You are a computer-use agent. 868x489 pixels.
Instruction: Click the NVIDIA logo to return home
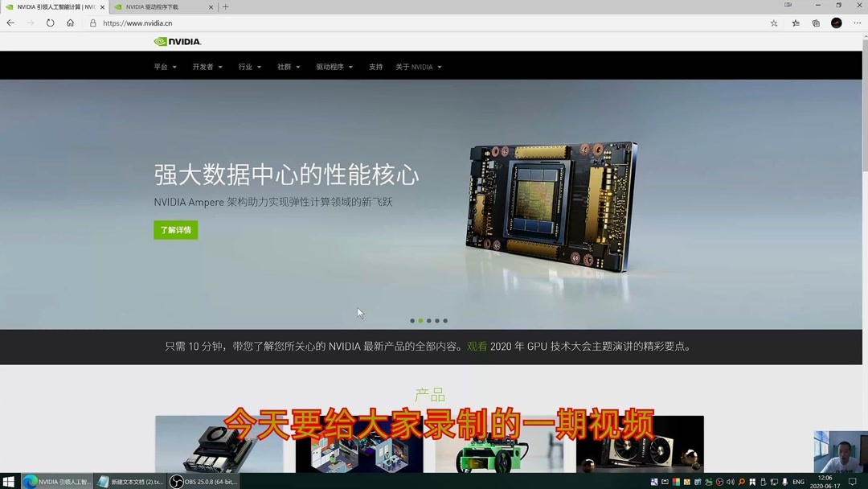coord(178,41)
